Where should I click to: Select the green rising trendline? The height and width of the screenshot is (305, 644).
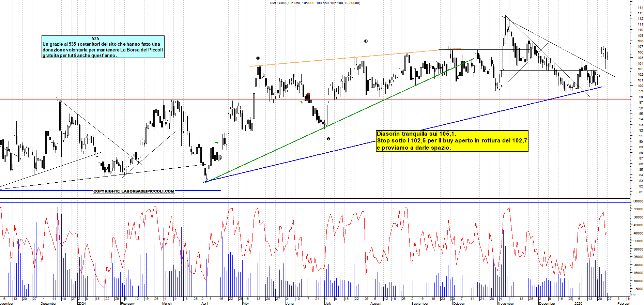click(x=339, y=120)
